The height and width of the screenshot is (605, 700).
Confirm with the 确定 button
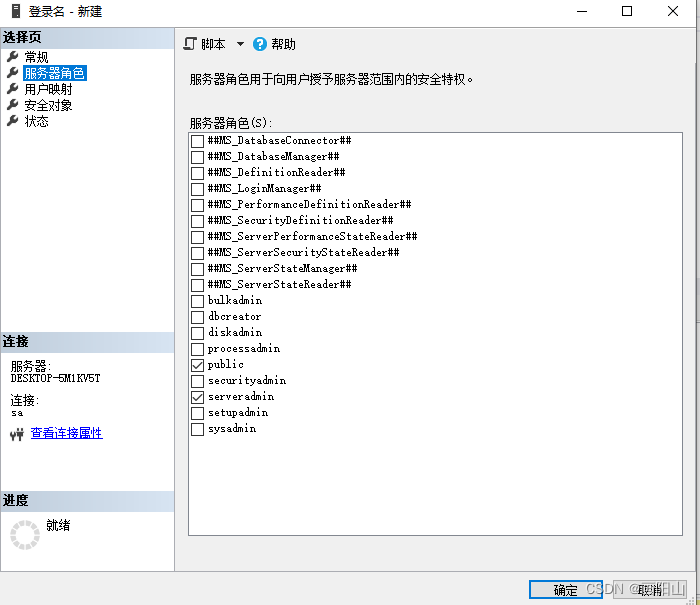[x=566, y=590]
